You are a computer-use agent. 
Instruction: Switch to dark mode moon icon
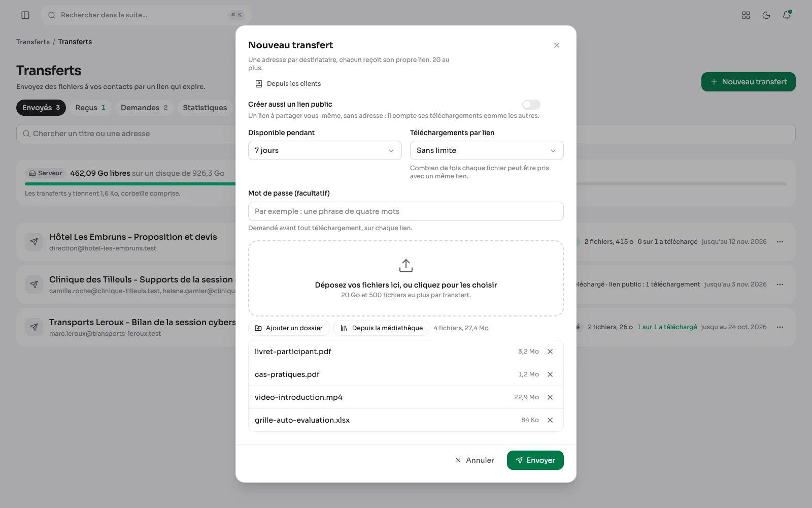766,15
